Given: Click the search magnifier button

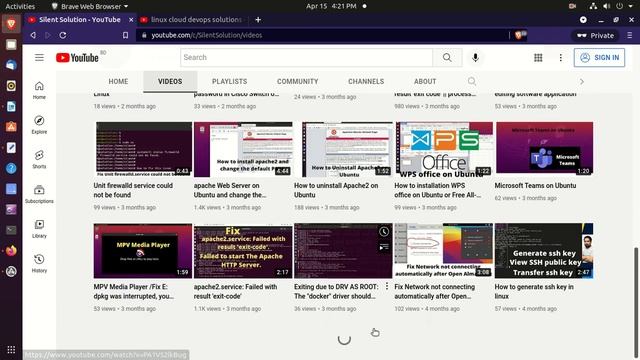Looking at the screenshot, I should point(447,58).
